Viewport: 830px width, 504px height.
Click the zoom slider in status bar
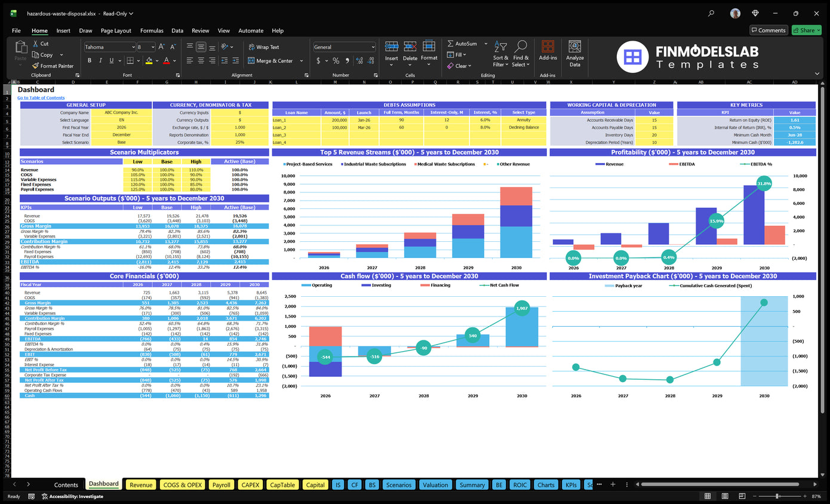[x=777, y=496]
